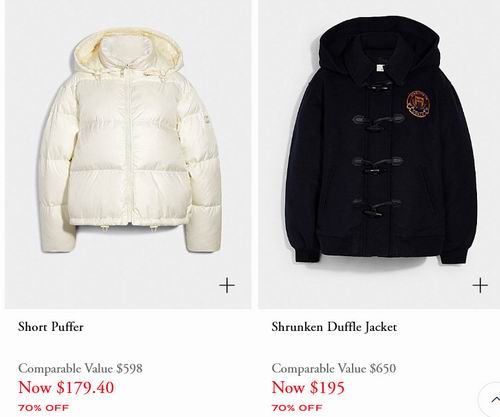Open the Shrunken Duffle Jacket title link

coord(334,327)
